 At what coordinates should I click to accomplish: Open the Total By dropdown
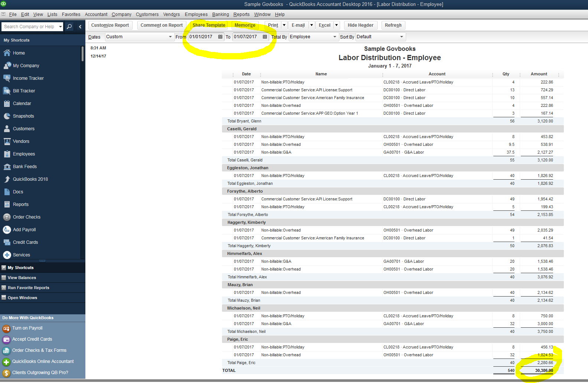click(x=335, y=37)
